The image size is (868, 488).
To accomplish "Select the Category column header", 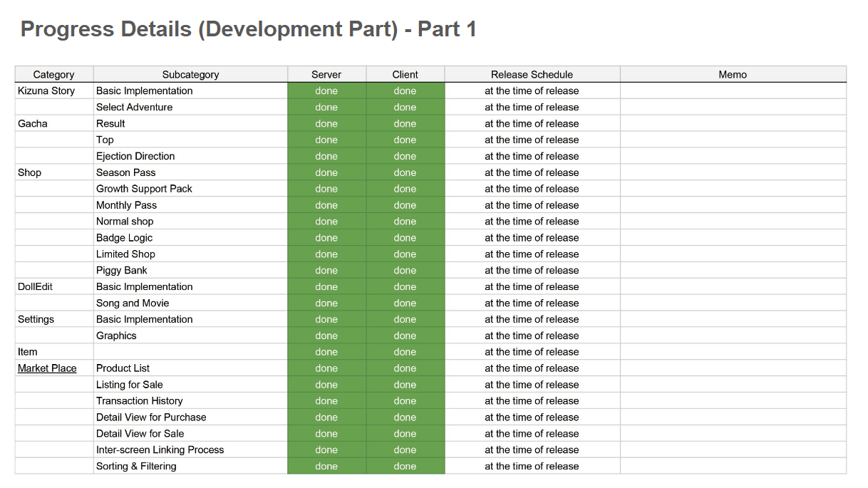I will pos(53,74).
